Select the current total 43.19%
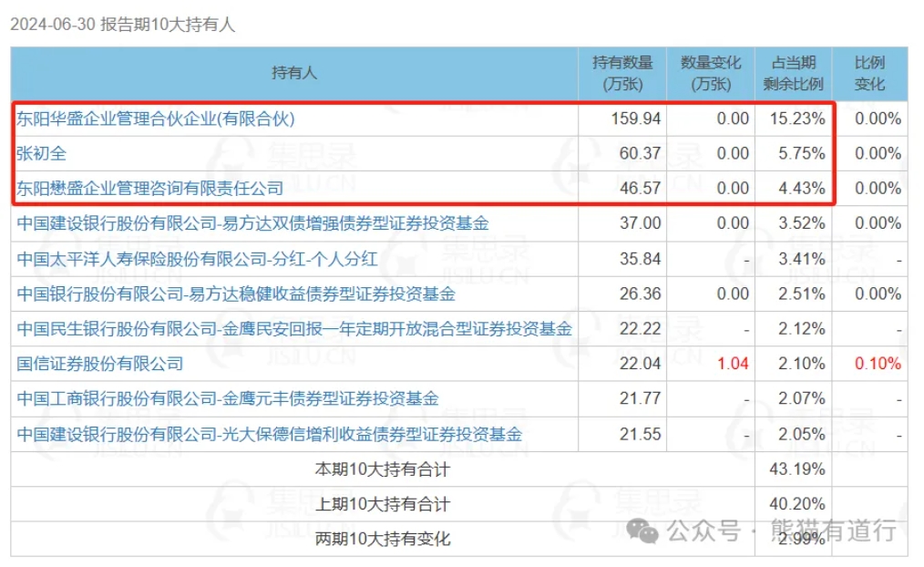 (x=797, y=469)
